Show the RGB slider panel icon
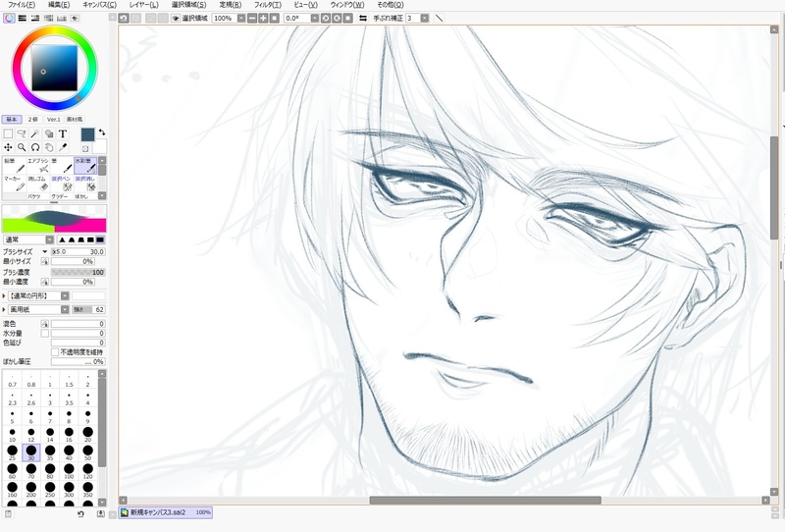785x532 pixels. (x=22, y=18)
